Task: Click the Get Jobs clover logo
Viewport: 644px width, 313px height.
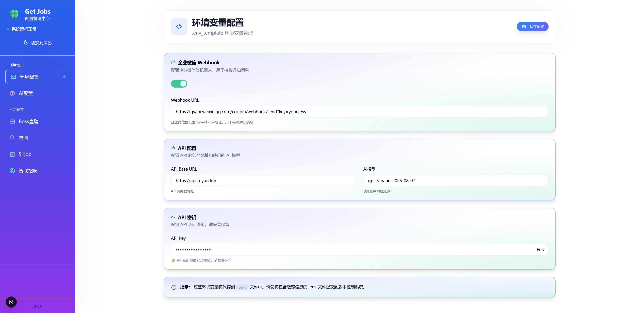Action: (x=14, y=14)
